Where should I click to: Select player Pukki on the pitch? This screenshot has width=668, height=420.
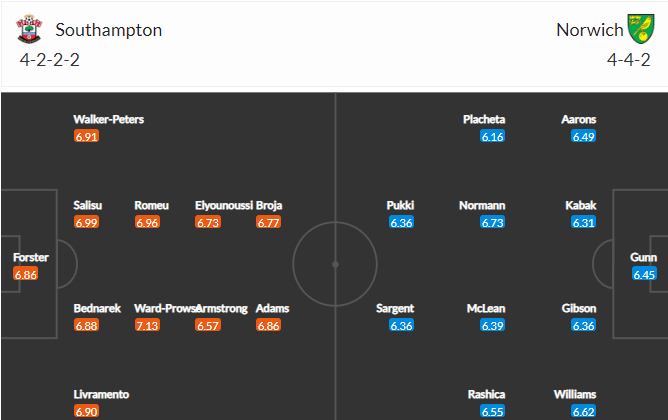[400, 205]
